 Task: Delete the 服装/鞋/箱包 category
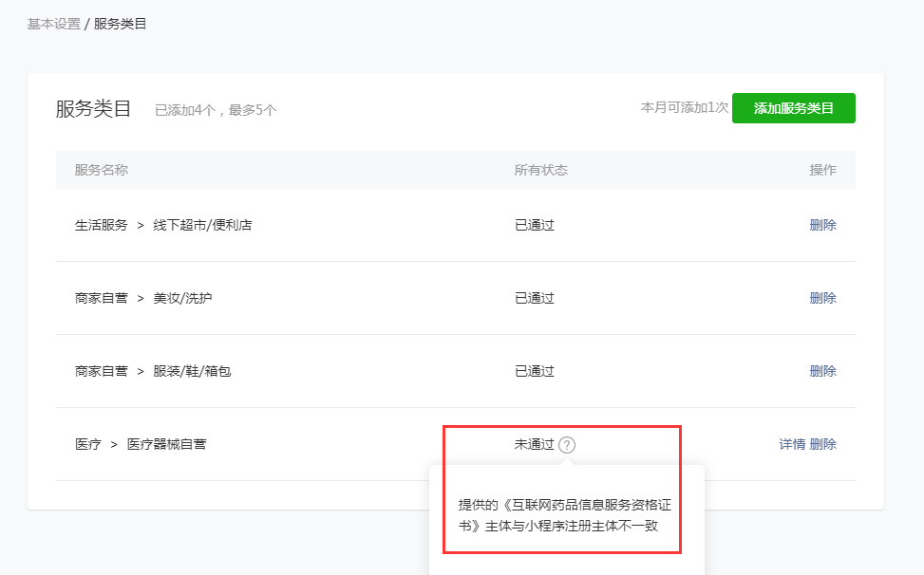coord(822,371)
